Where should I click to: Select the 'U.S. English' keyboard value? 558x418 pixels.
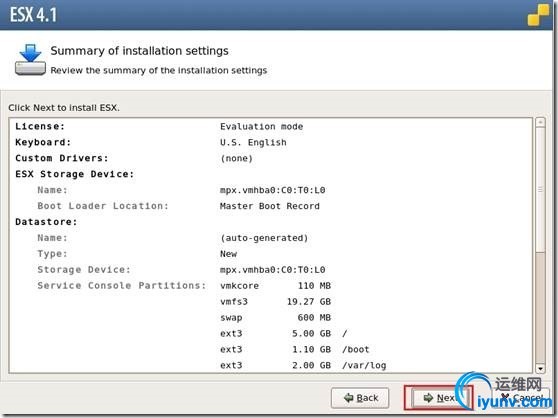click(x=253, y=143)
